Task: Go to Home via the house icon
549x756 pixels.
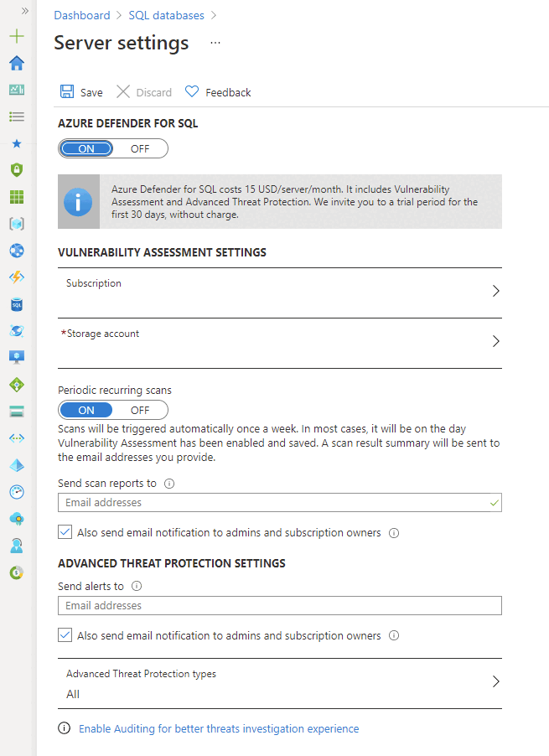Action: (17, 63)
